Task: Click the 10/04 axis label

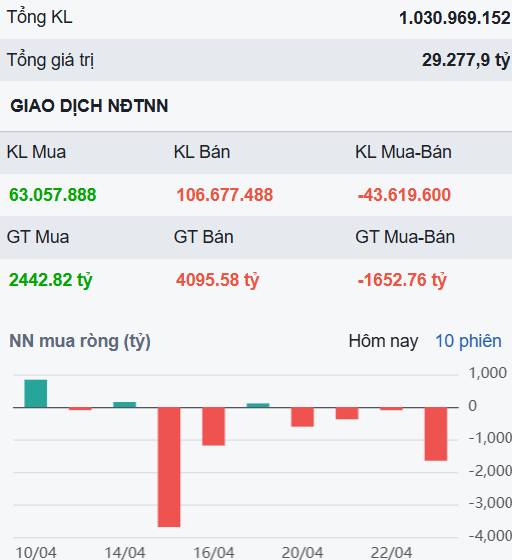Action: click(x=36, y=553)
